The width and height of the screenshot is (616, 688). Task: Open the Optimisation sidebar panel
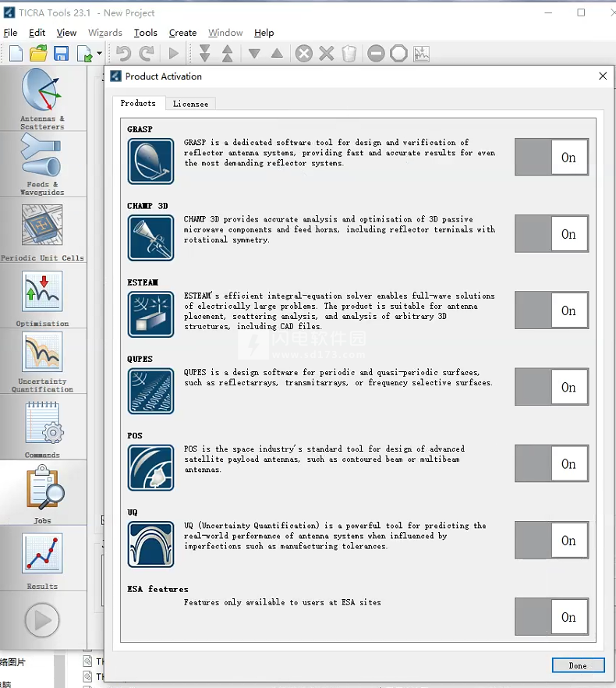[42, 296]
